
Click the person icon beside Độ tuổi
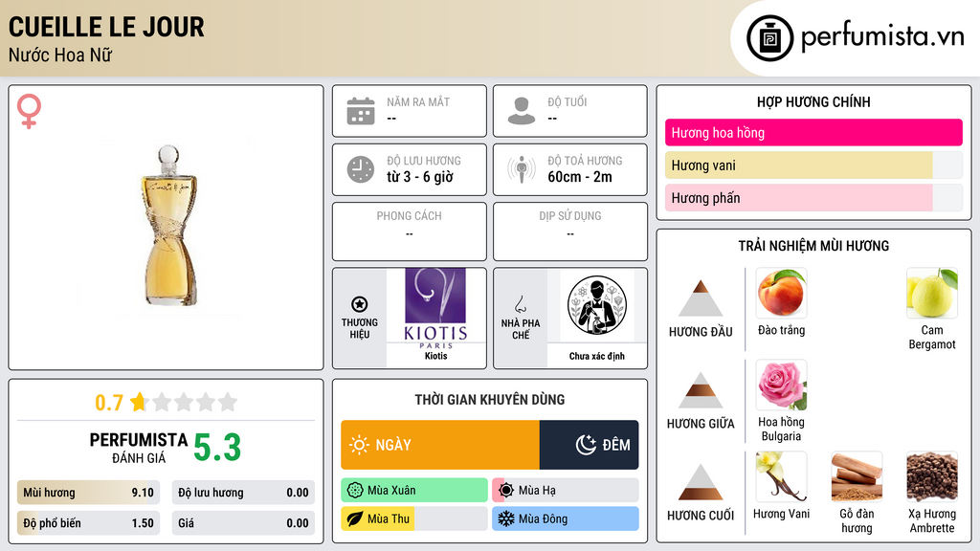click(x=522, y=111)
